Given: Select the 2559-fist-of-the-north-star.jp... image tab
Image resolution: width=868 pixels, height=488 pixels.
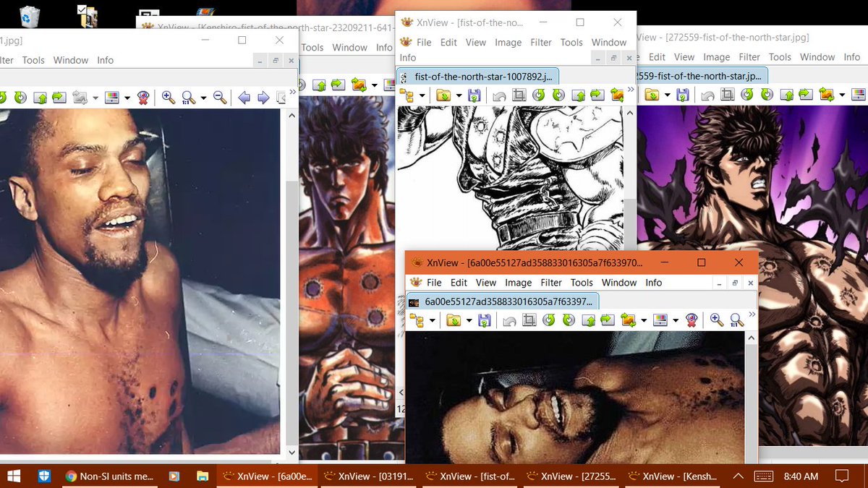Looking at the screenshot, I should (701, 75).
